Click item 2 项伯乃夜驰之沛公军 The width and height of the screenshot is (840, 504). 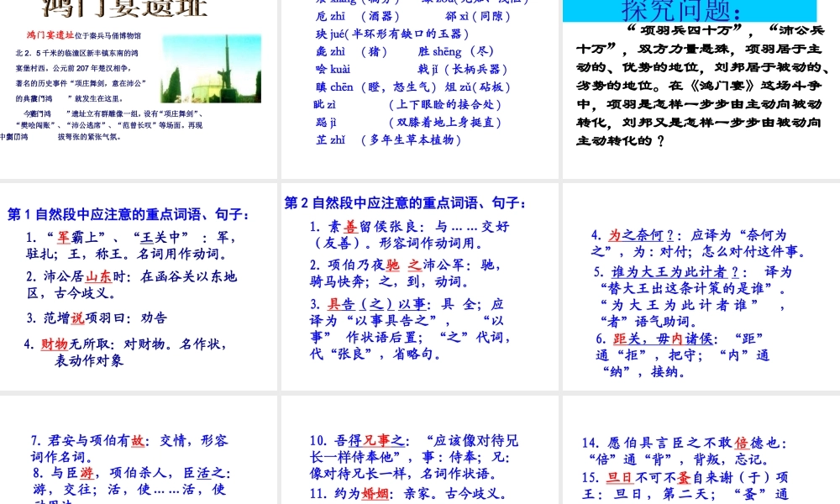tap(406, 273)
